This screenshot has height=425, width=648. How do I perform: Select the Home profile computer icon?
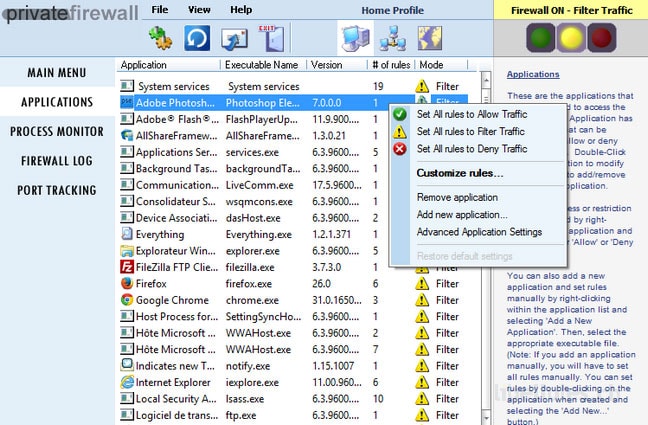tap(355, 38)
